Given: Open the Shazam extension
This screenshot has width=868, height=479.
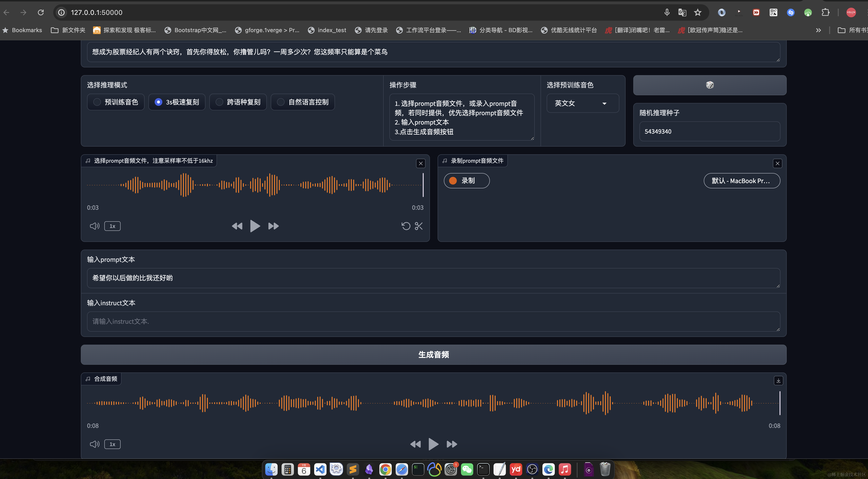Looking at the screenshot, I should point(791,12).
